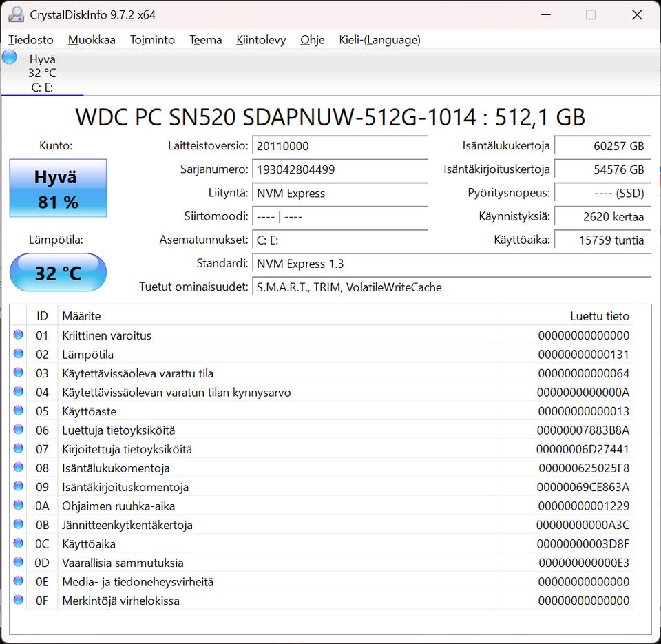Select the Vaarallisia sammutuksia attribute text

[x=123, y=563]
